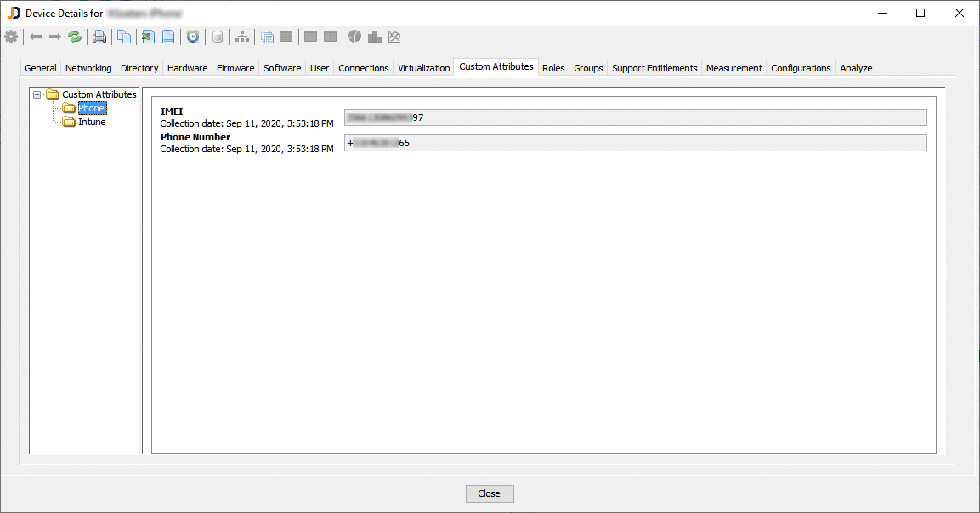
Task: Navigate back using the left arrow icon
Action: click(x=34, y=37)
